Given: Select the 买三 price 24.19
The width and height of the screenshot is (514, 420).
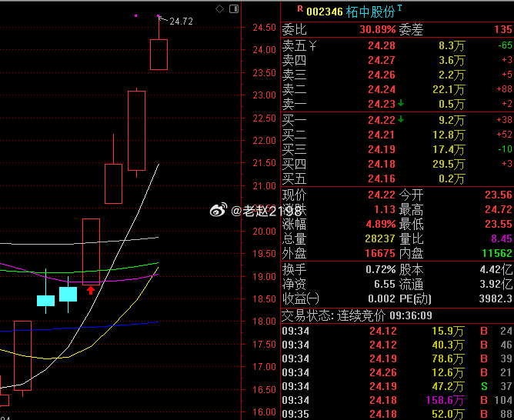Looking at the screenshot, I should (382, 149).
